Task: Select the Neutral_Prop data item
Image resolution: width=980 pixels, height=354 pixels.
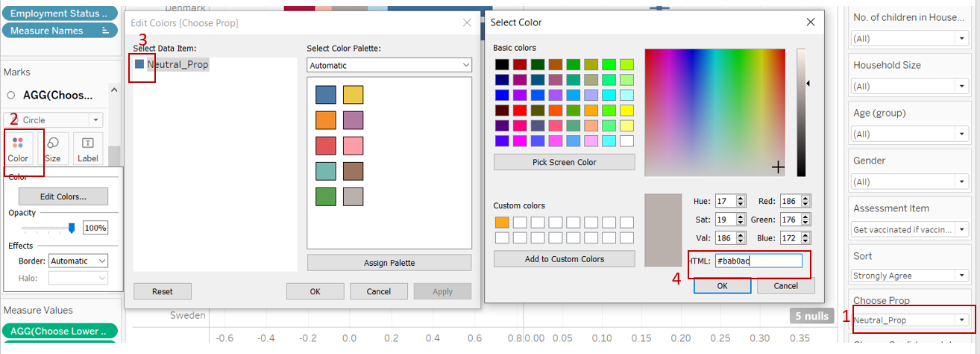Action: (x=178, y=65)
